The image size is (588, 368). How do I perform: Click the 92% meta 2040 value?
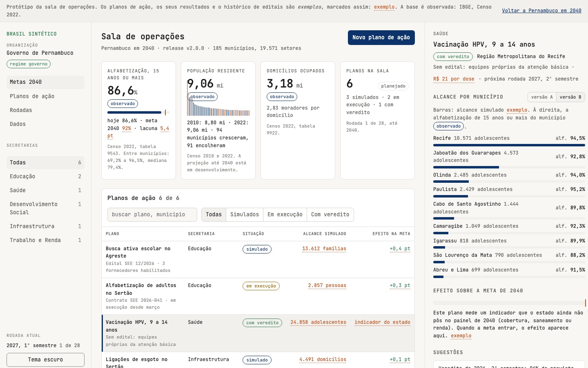click(x=127, y=128)
